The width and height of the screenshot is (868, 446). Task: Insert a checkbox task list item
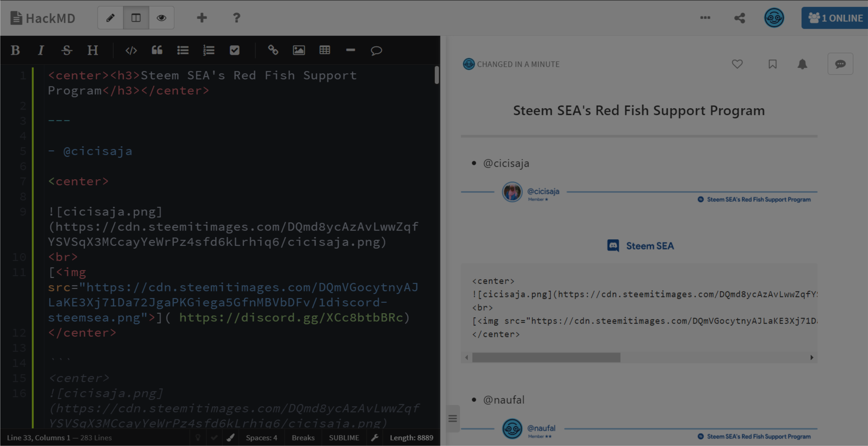[235, 50]
